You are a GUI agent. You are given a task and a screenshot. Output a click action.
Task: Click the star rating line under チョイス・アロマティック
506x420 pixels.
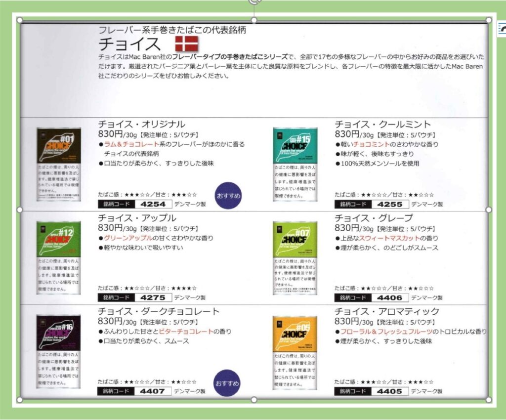(x=383, y=382)
